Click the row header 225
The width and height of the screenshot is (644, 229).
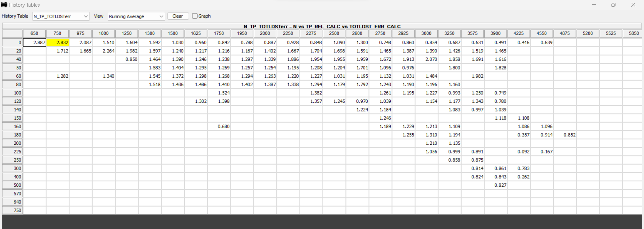click(12, 152)
